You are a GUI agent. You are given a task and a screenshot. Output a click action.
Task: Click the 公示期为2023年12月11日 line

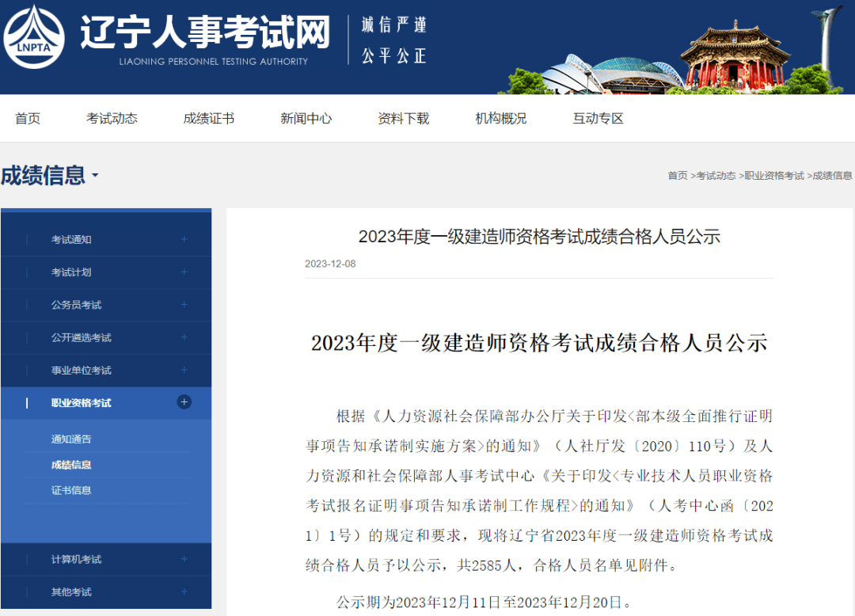[x=484, y=603]
